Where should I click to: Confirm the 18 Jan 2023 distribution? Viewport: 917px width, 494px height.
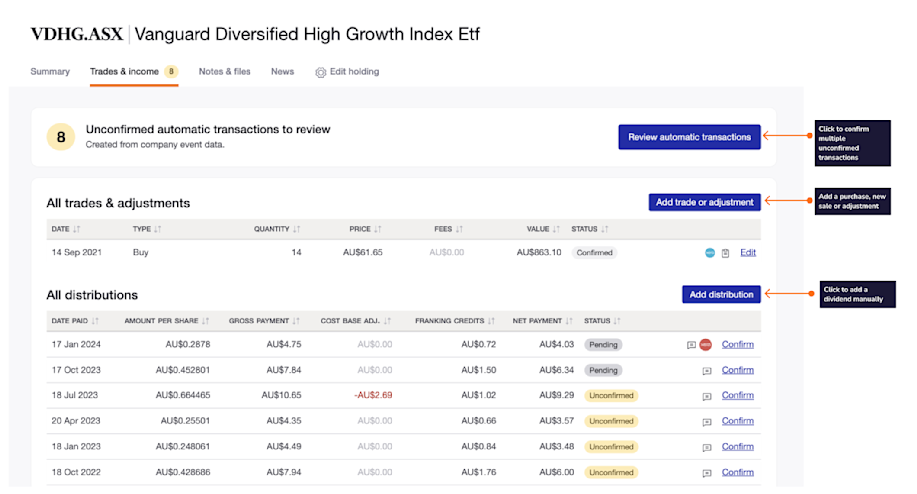coord(737,447)
